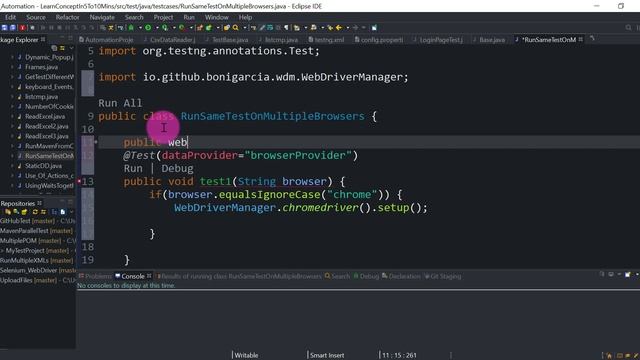Click the Run All code lens link
Image resolution: width=640 pixels, height=360 pixels.
click(x=120, y=103)
